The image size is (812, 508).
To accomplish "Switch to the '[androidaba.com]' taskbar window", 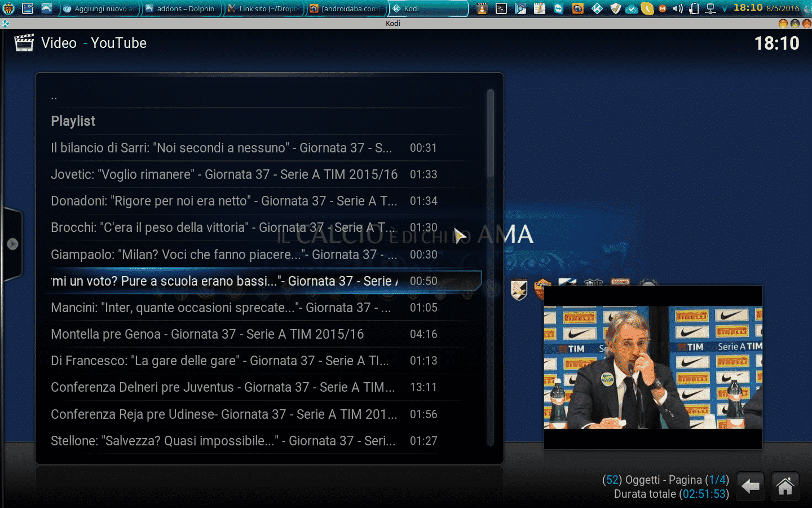I will pos(346,8).
